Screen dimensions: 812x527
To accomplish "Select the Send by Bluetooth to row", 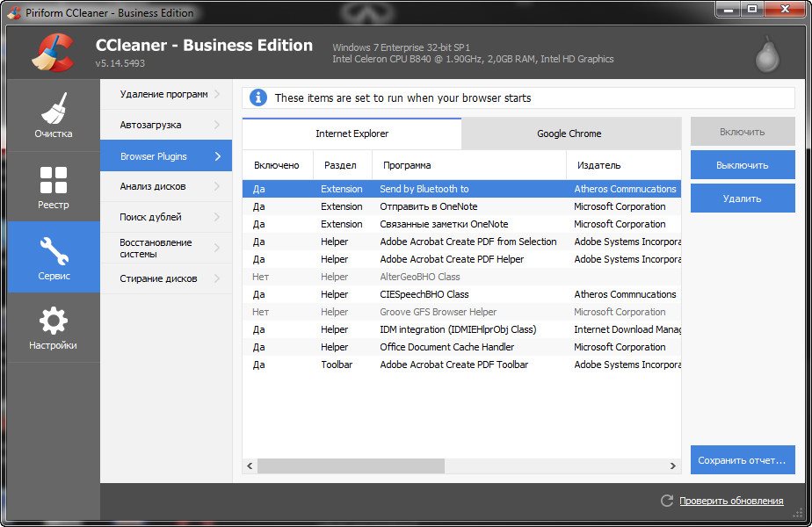I will (x=461, y=189).
